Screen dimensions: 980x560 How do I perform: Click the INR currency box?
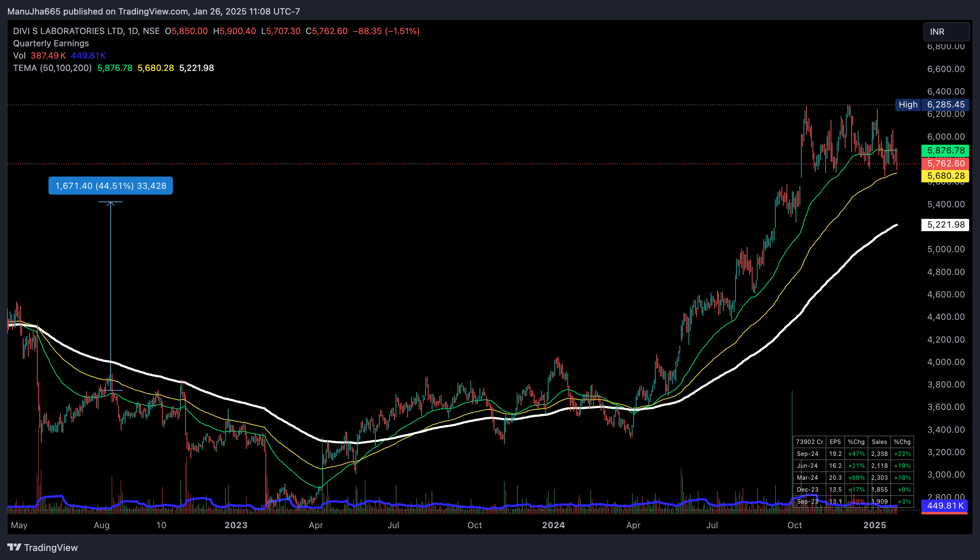point(946,31)
